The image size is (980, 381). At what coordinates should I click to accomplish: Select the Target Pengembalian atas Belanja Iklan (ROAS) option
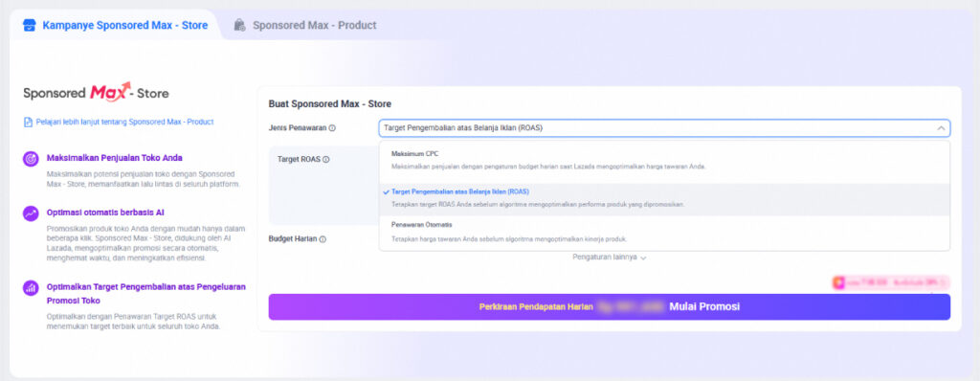664,198
